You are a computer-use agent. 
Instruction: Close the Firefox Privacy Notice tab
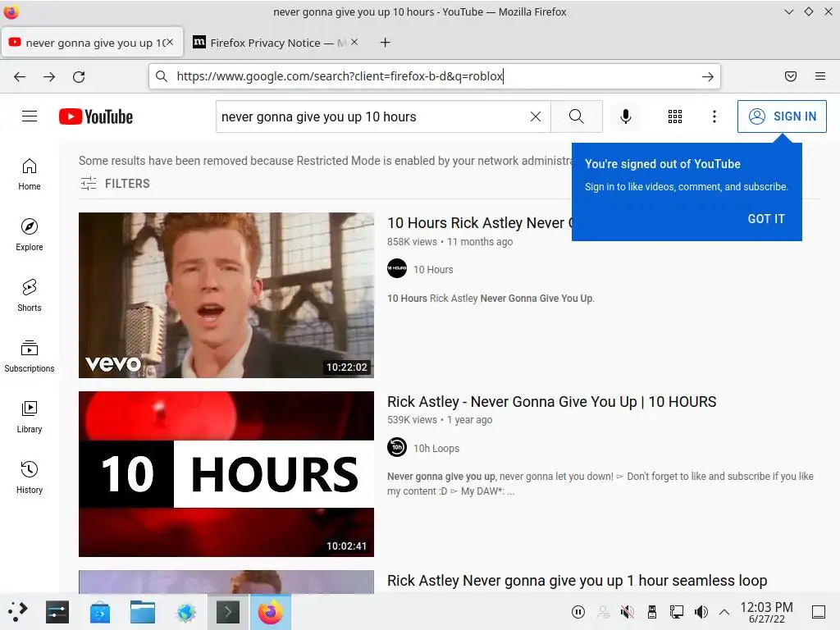point(354,42)
